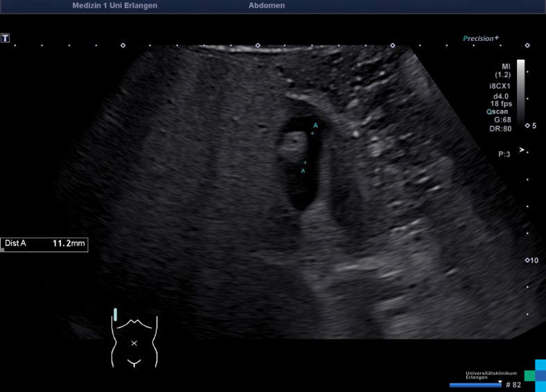The height and width of the screenshot is (392, 546).
Task: Click the depth marker diamond at 10
Action: [527, 260]
